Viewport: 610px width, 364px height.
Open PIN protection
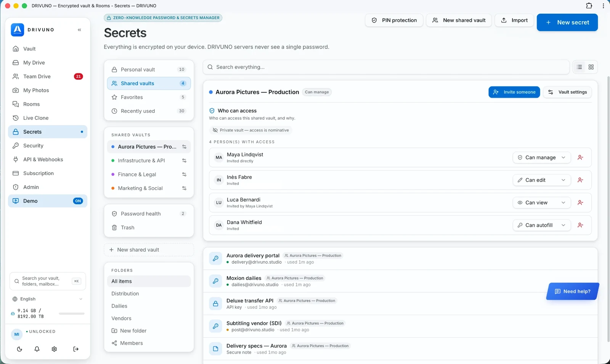coord(394,20)
